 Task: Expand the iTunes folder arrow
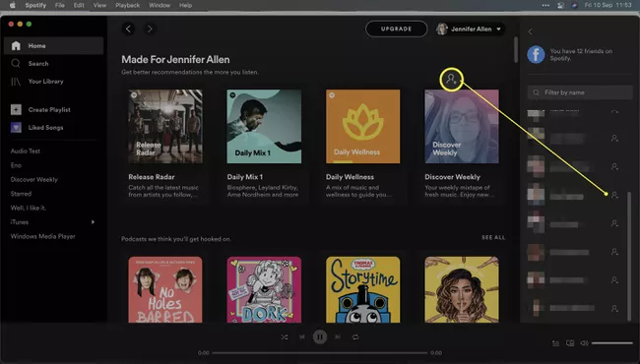point(94,222)
